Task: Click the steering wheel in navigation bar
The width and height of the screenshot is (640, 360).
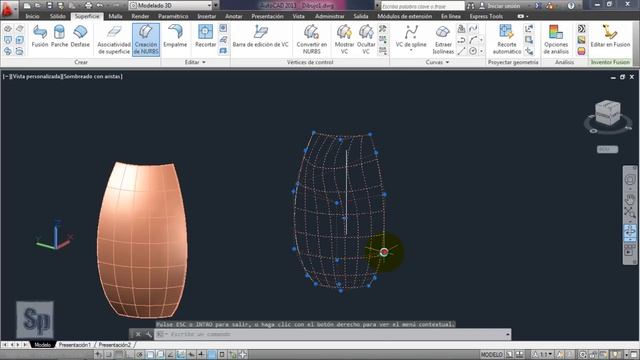Action: [x=630, y=180]
